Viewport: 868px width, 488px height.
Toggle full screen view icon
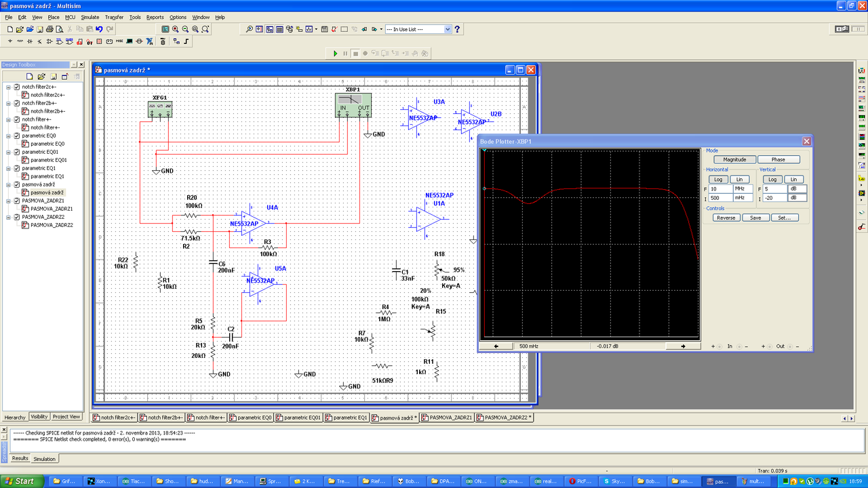pyautogui.click(x=165, y=30)
